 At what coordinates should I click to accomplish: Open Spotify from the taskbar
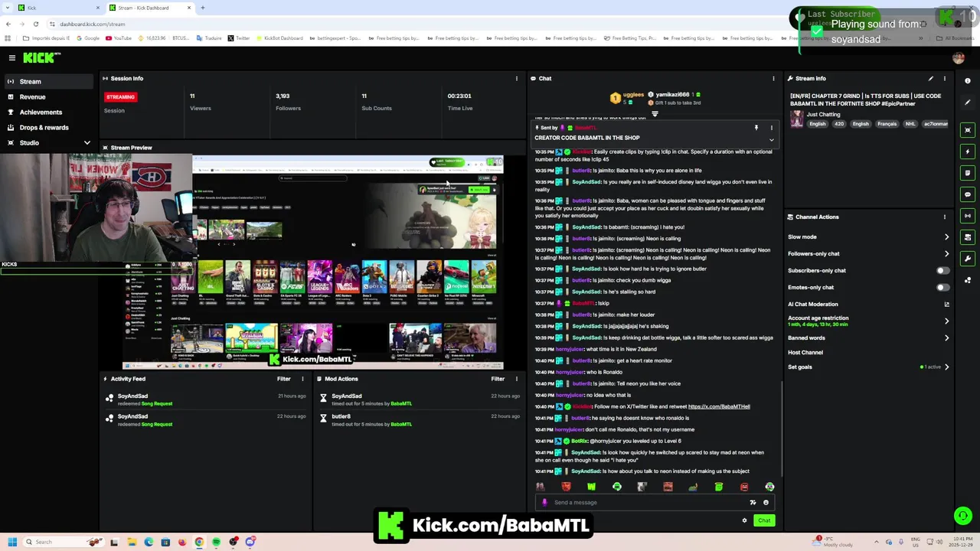click(x=216, y=542)
